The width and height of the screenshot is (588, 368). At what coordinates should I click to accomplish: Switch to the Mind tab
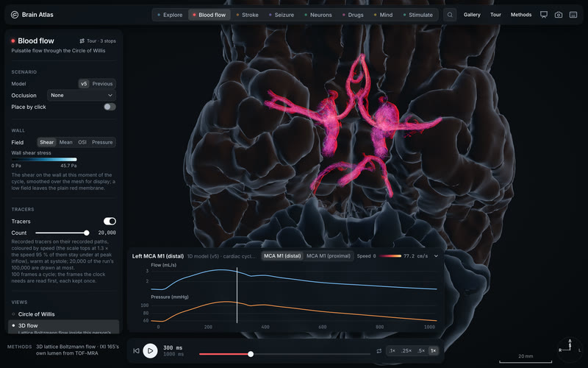coord(383,15)
